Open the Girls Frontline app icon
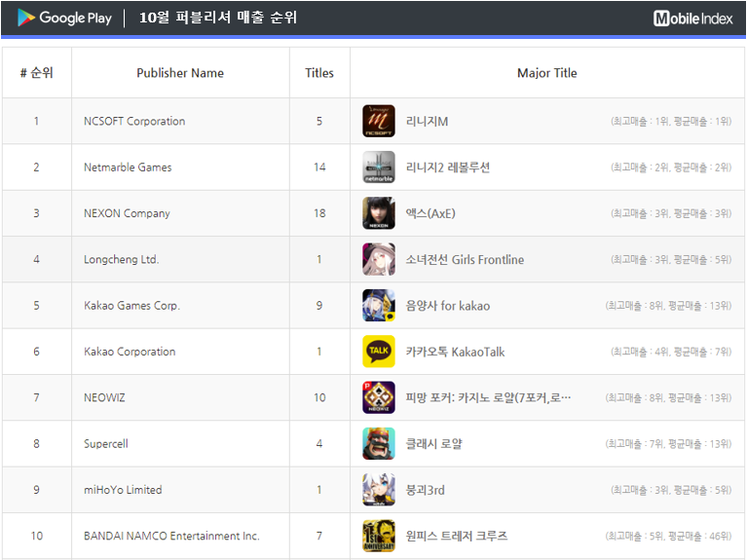This screenshot has height=560, width=747. [379, 259]
